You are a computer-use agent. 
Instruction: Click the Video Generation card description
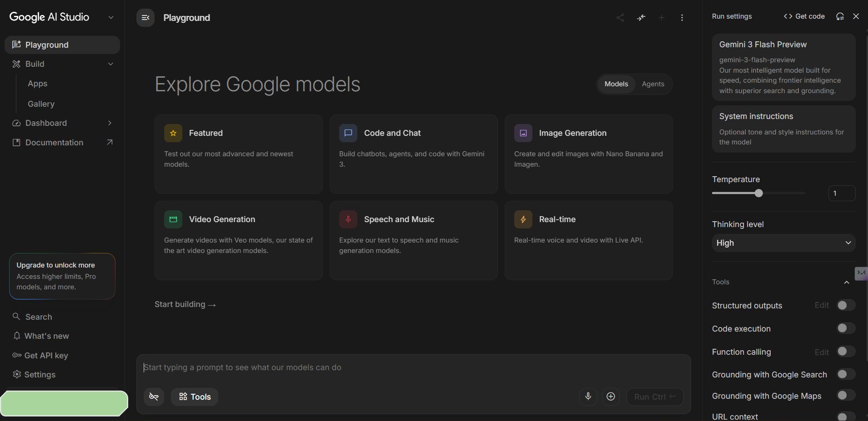click(238, 245)
